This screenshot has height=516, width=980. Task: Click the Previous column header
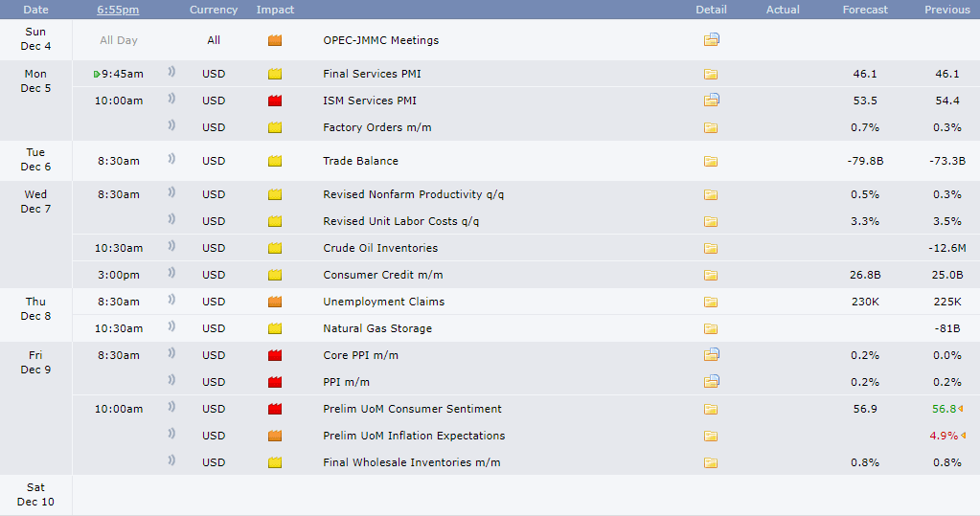tap(947, 10)
